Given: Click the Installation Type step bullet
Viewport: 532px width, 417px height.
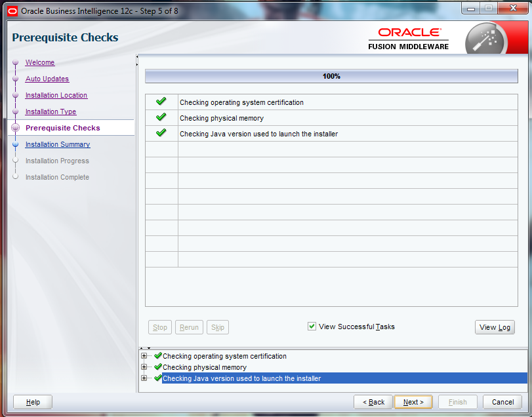Looking at the screenshot, I should coord(15,111).
